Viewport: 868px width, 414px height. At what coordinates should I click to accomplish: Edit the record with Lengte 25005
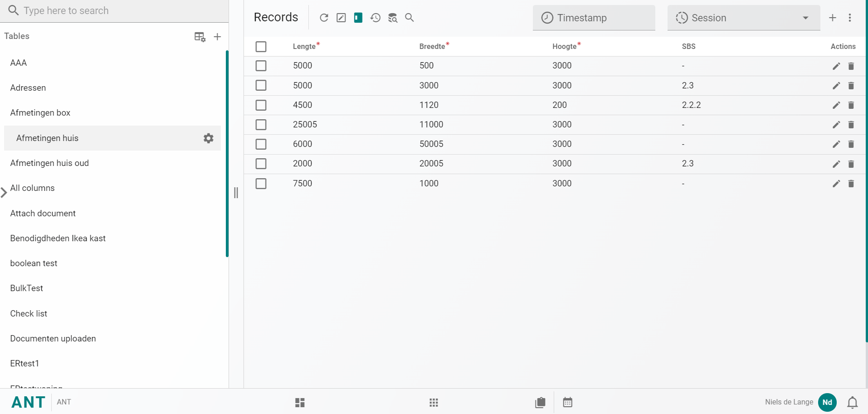[836, 125]
